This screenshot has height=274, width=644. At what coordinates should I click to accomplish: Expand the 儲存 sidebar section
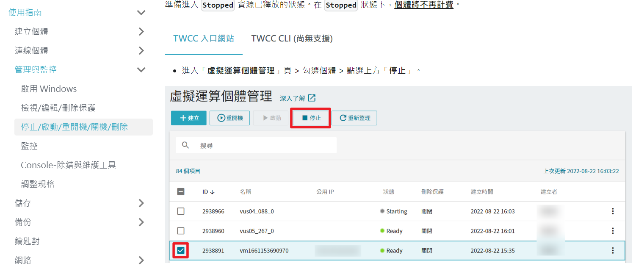[141, 203]
